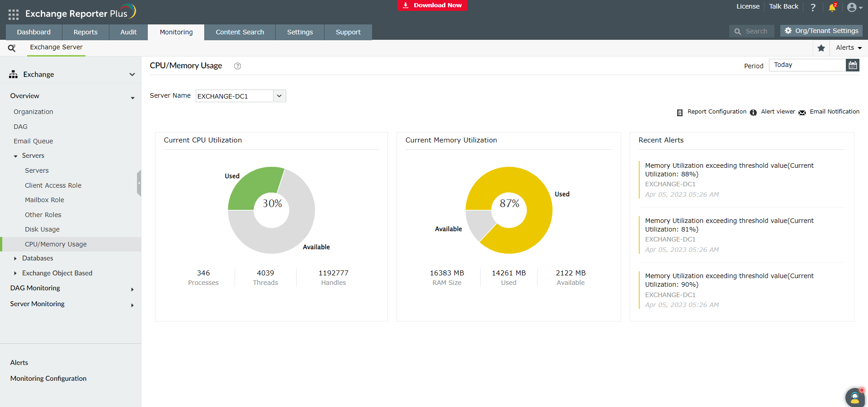Open the Email Queue item

(x=33, y=141)
